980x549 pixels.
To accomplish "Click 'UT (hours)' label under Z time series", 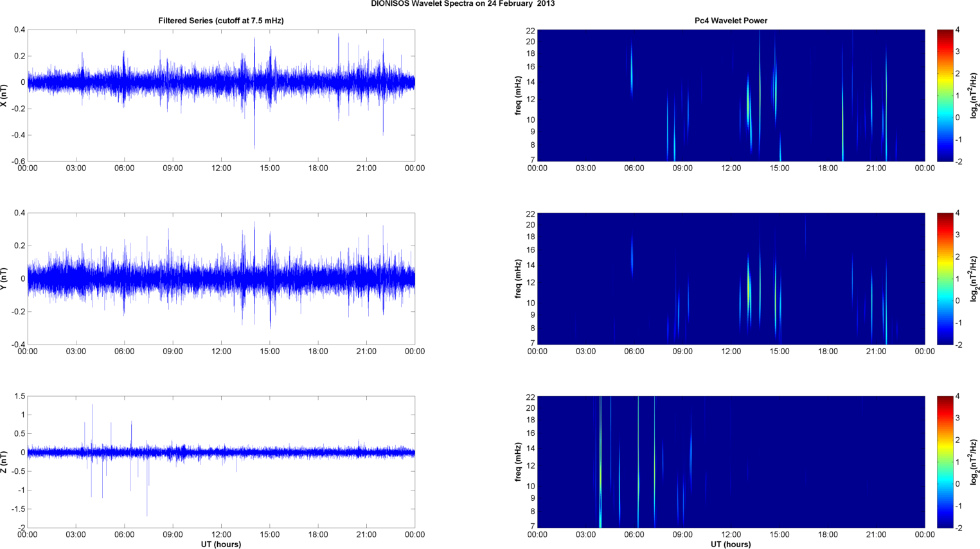I will pyautogui.click(x=221, y=544).
